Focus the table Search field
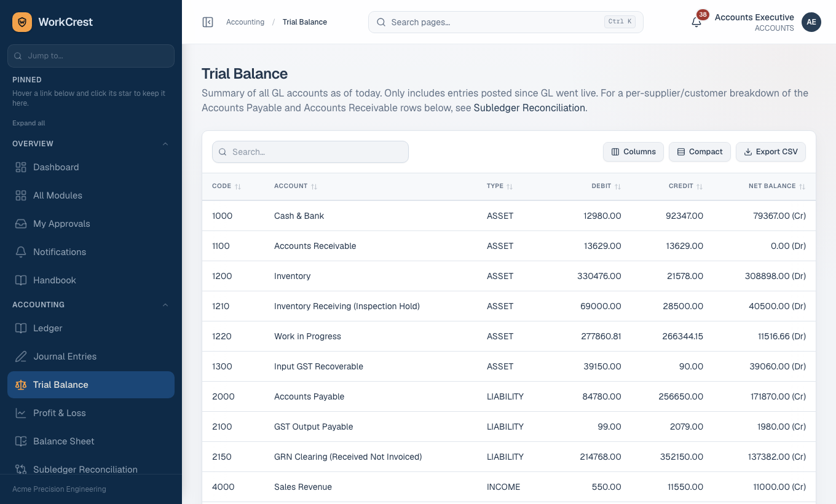Screen dimensions: 836x504 310,152
